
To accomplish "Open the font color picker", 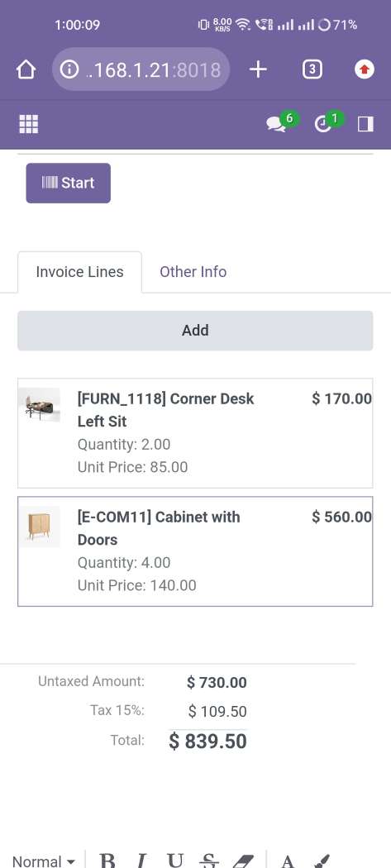I will (x=287, y=860).
